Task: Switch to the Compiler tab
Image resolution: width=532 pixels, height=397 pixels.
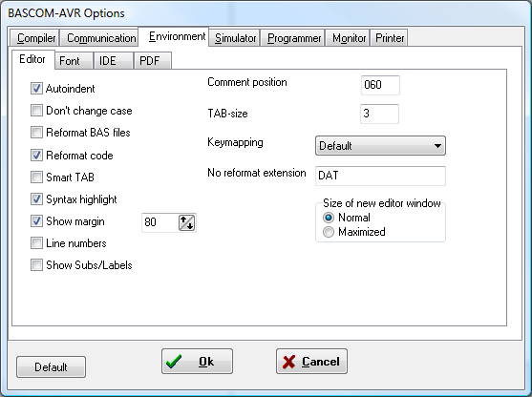Action: coord(35,38)
